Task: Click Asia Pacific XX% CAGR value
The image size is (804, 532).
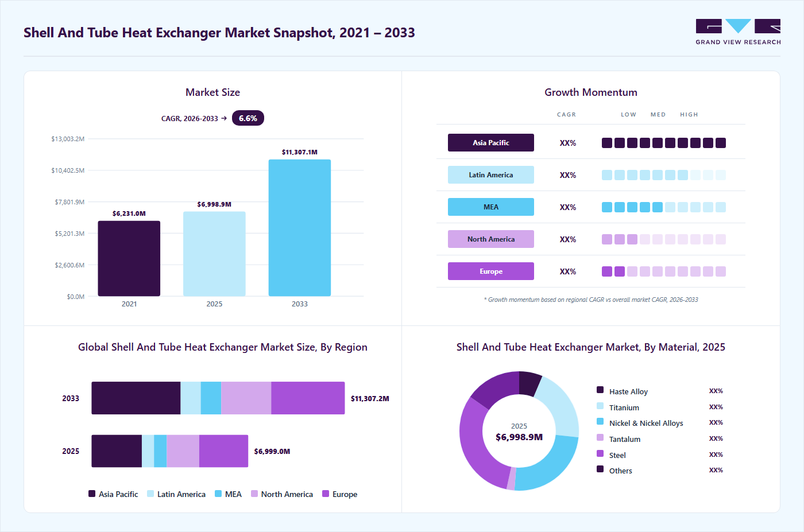Action: [x=568, y=143]
